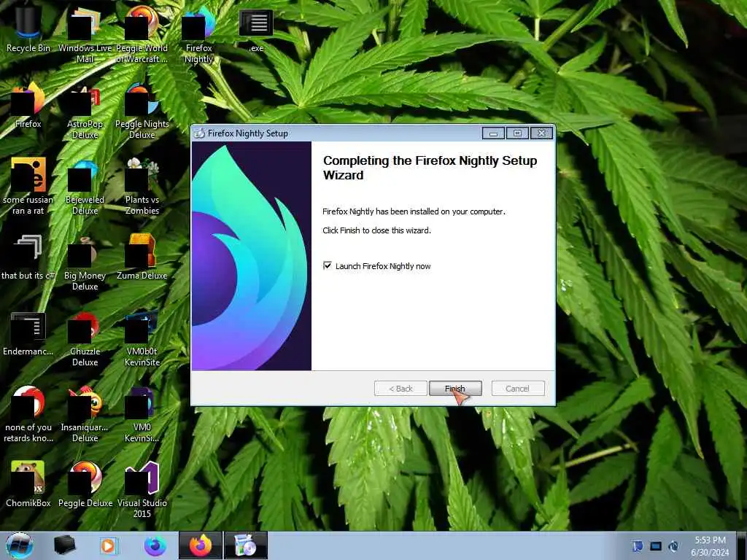Click the flag icon in system tray
The width and height of the screenshot is (747, 560).
(638, 546)
